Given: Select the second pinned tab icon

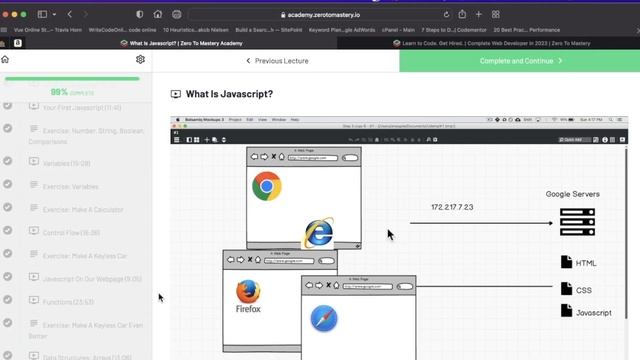Looking at the screenshot, I should click(18, 43).
